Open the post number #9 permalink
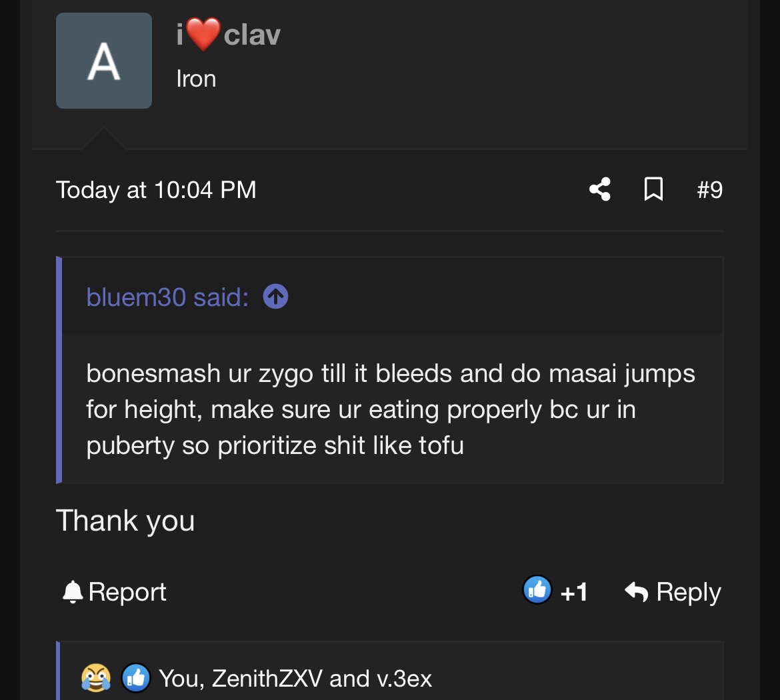This screenshot has height=700, width=780. pyautogui.click(x=709, y=189)
